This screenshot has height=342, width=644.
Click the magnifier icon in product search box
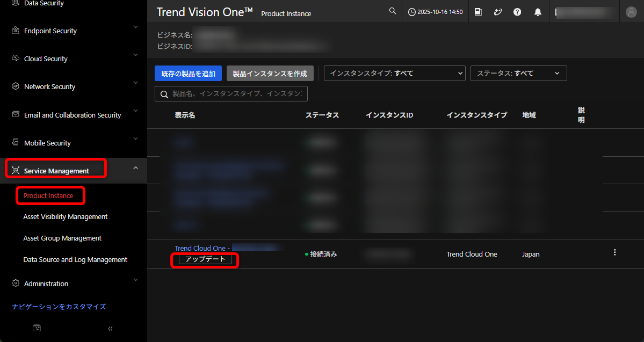(164, 94)
